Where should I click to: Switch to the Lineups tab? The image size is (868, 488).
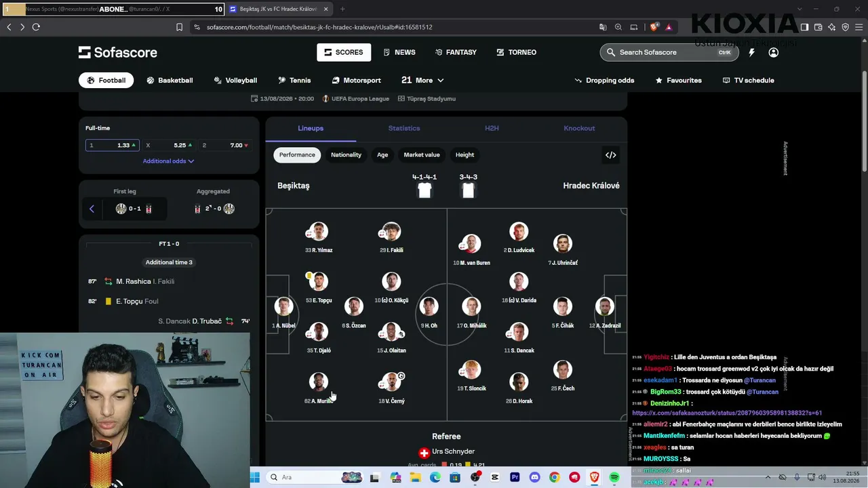(x=311, y=128)
